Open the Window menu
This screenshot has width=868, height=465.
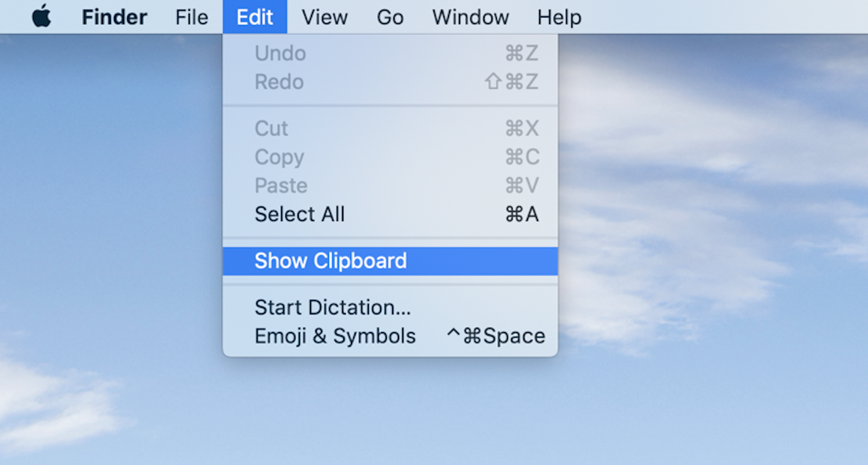click(470, 17)
